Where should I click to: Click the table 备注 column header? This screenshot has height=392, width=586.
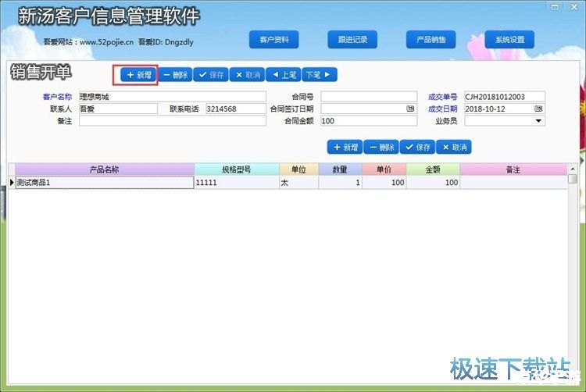513,169
